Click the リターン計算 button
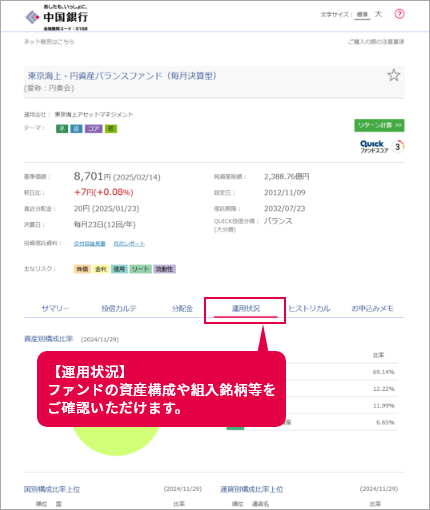This screenshot has height=510, width=430. [379, 125]
